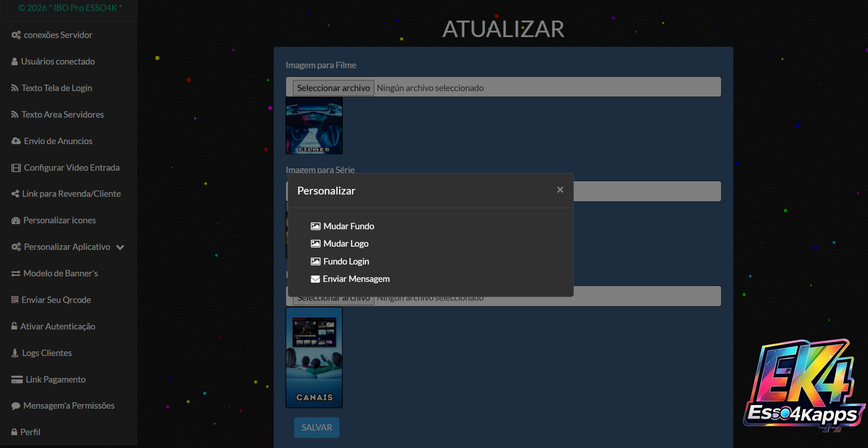Click the image icon next to Fundo Login

coord(315,261)
